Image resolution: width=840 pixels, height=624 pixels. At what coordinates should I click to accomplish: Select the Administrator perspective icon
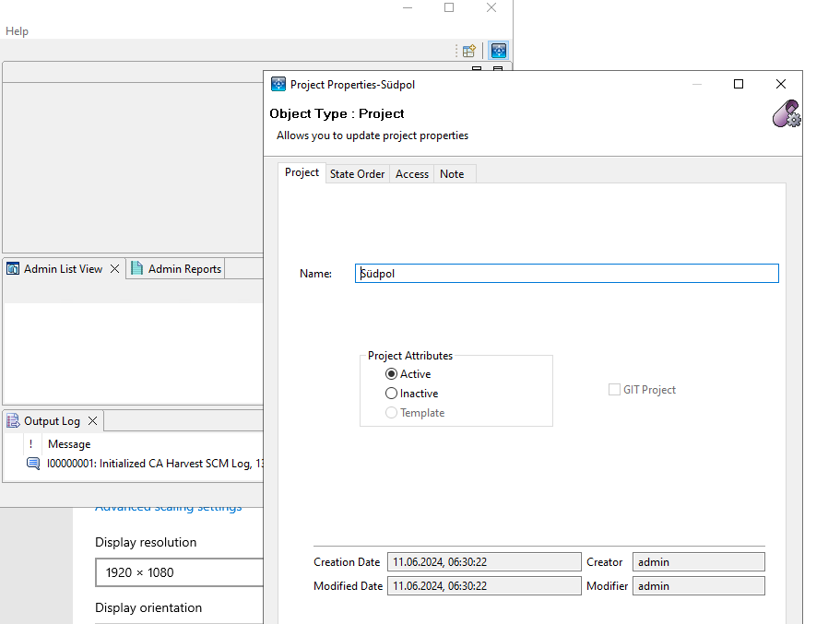click(498, 51)
